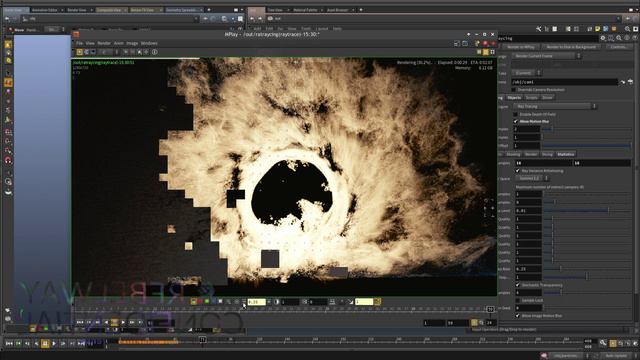
Task: Open the Anim menu in MPlay
Action: (x=118, y=43)
